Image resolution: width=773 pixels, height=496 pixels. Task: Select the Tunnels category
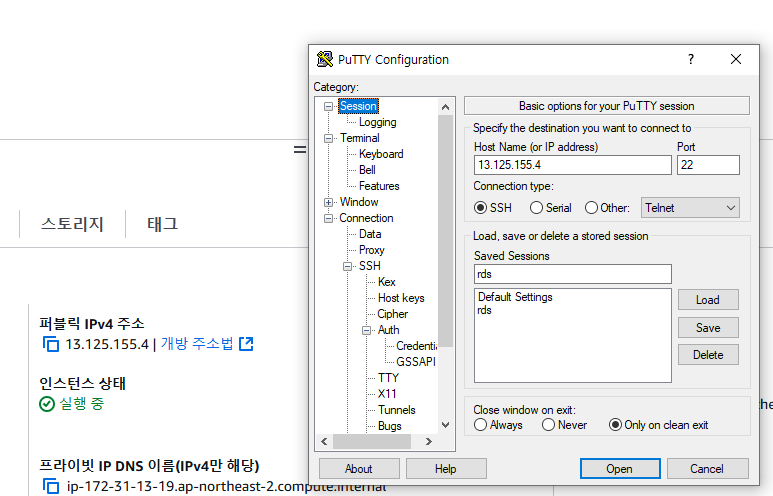[397, 410]
